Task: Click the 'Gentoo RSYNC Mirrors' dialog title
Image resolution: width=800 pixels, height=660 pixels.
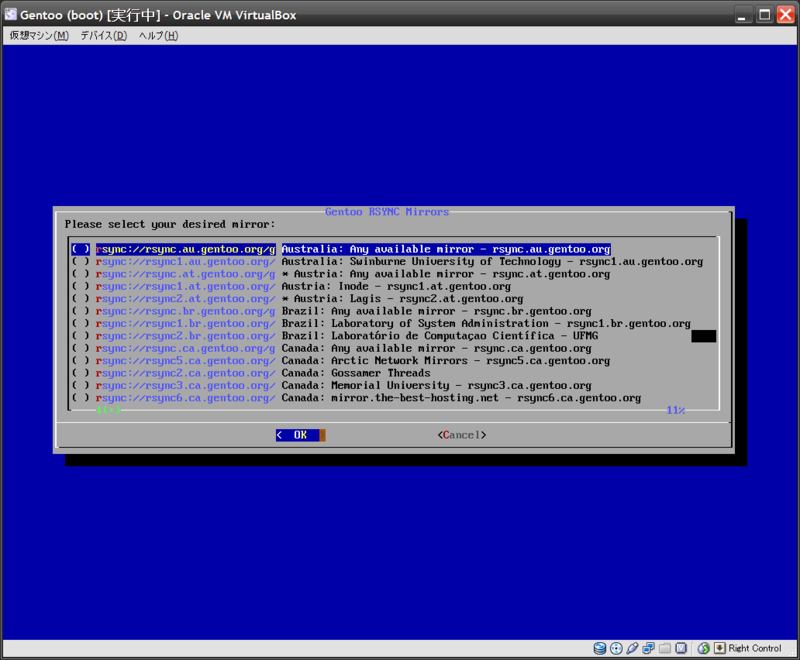Action: tap(387, 212)
